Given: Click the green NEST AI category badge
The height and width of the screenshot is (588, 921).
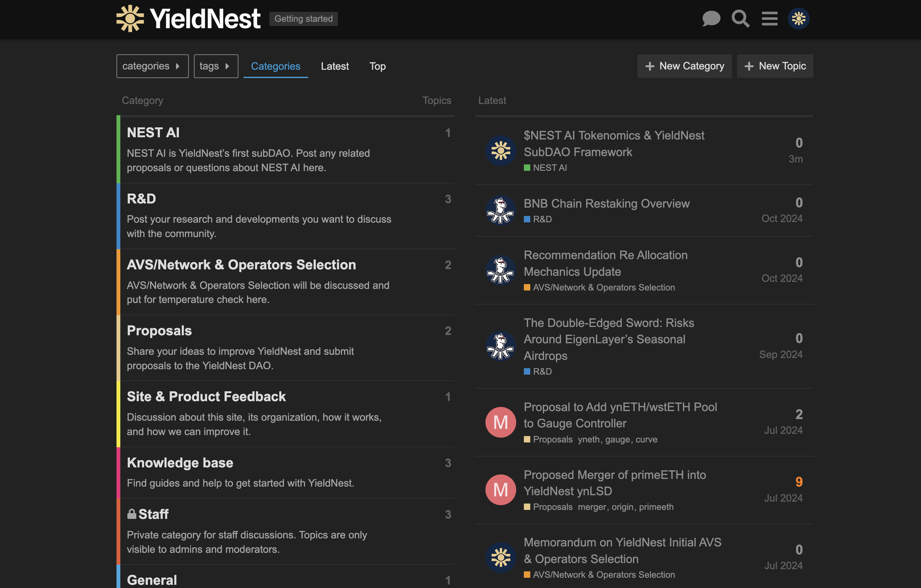Looking at the screenshot, I should point(545,168).
